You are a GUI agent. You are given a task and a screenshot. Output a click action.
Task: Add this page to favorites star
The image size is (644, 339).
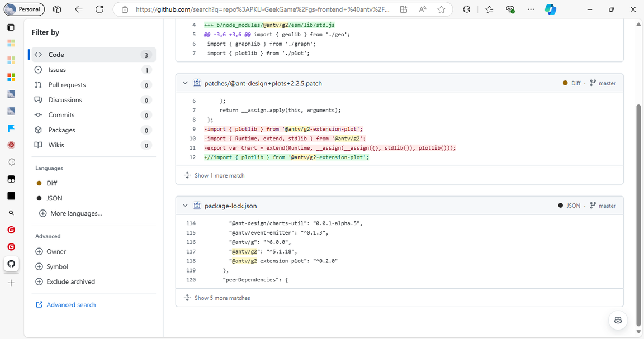pos(441,9)
